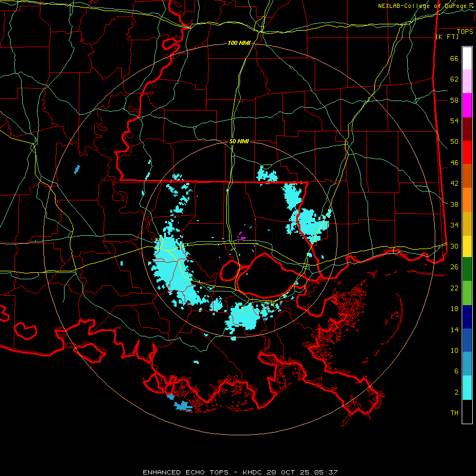This screenshot has width=476, height=476.
Task: Click the 50 NMI range ring label
Action: click(x=239, y=141)
